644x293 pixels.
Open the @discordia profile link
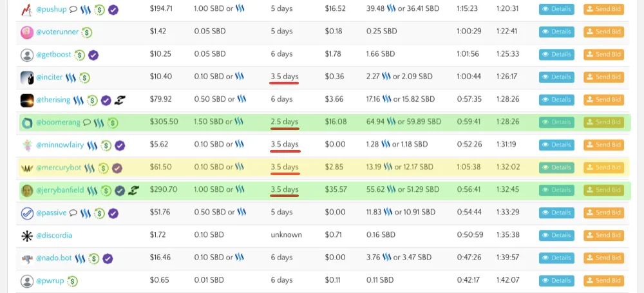tap(54, 236)
